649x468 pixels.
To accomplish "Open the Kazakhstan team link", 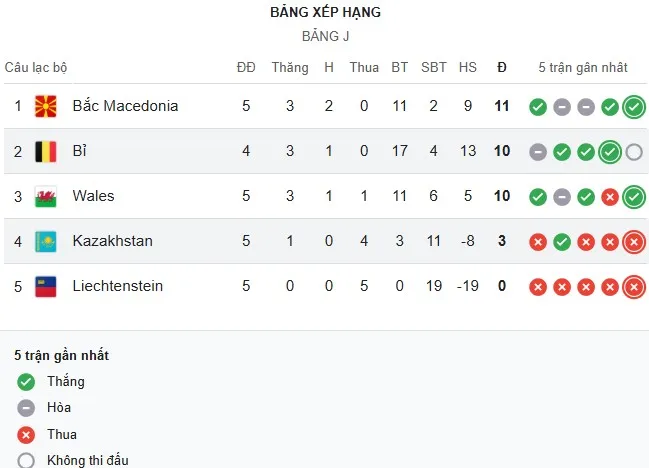I will [x=113, y=241].
